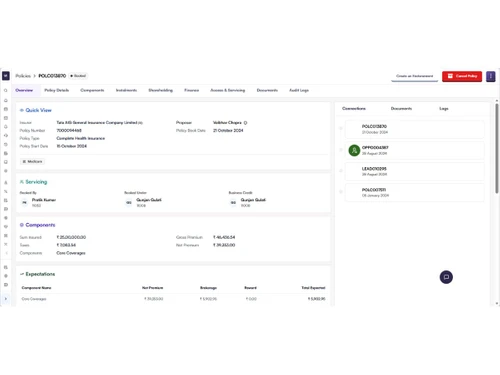Select the Overview tab

(x=24, y=90)
